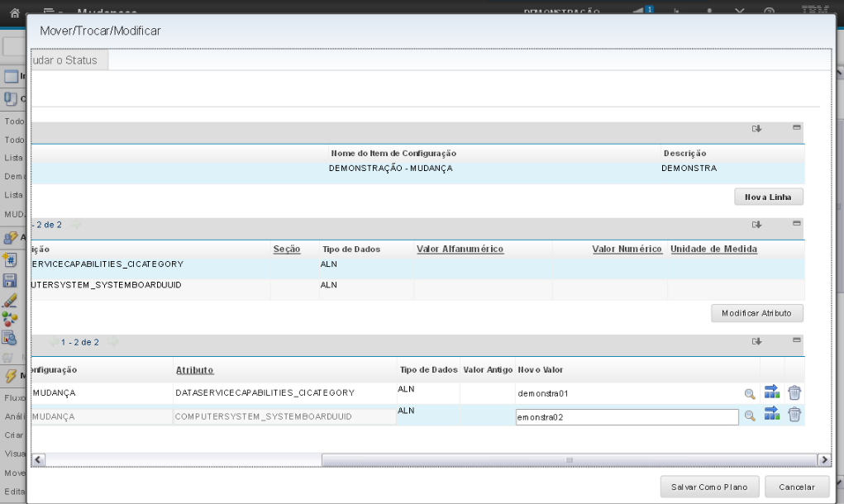Click Salvar Como Plano

708,487
